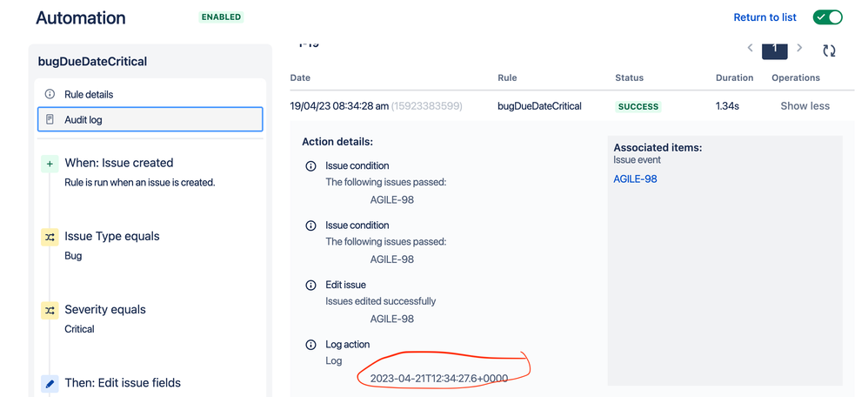Refresh the audit log
This screenshot has height=397, width=868.
829,51
